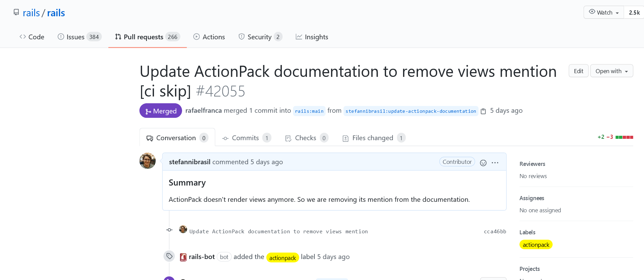644x280 pixels.
Task: Open rafaelfranca's profile link
Action: pyautogui.click(x=204, y=110)
